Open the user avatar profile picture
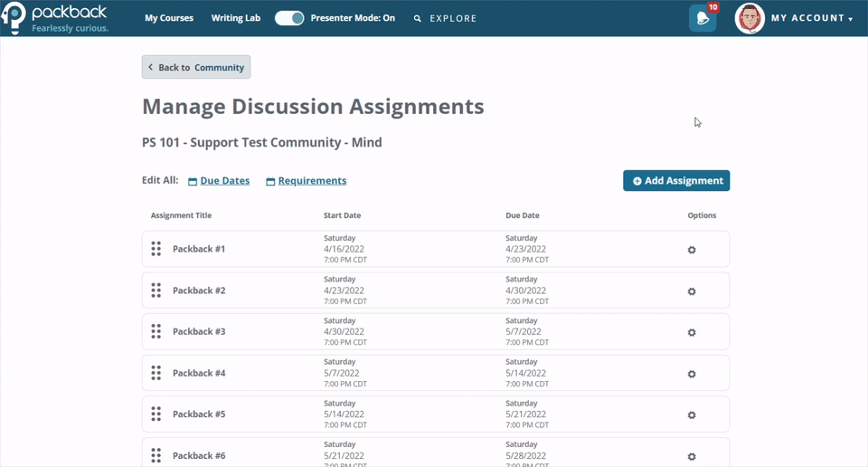 coord(750,18)
